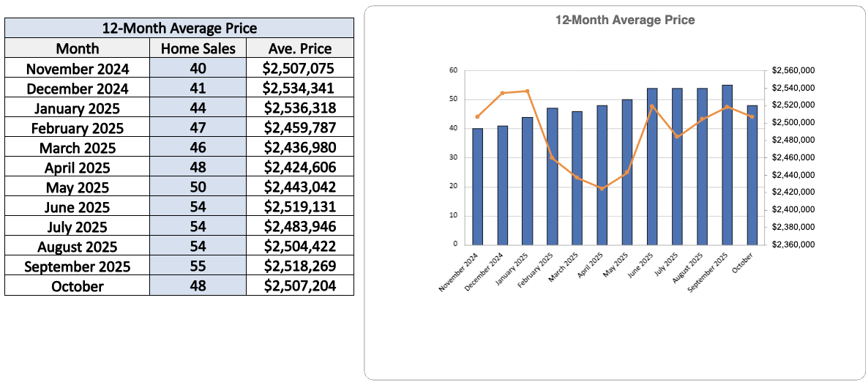
Task: Select the April 2025 month cell
Action: tap(78, 168)
